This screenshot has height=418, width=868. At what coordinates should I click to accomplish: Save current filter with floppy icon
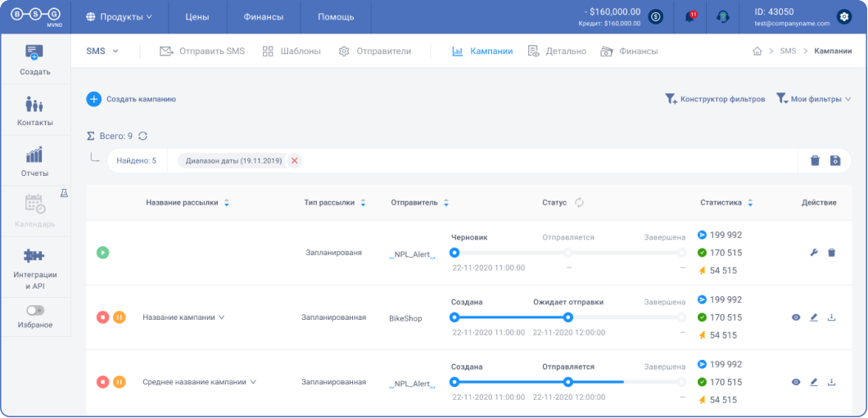(x=835, y=161)
